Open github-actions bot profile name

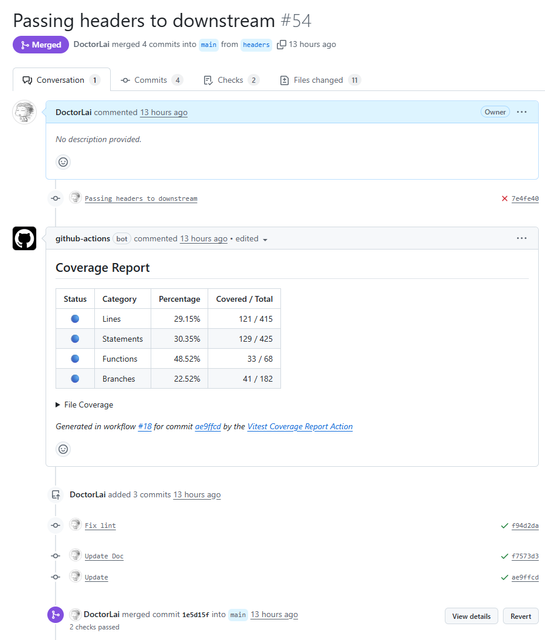(83, 238)
